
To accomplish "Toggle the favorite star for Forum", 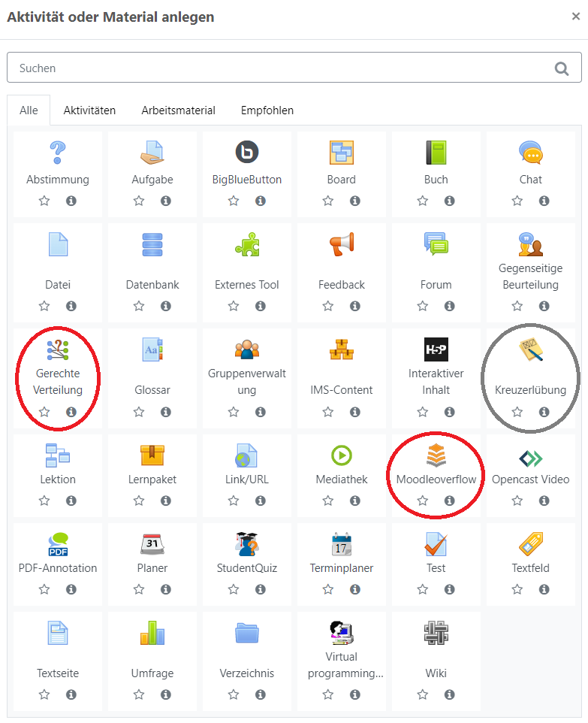I will coord(423,306).
